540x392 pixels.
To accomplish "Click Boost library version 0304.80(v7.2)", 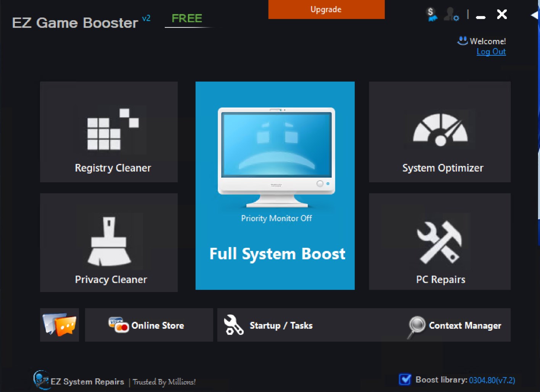I will pyautogui.click(x=492, y=380).
